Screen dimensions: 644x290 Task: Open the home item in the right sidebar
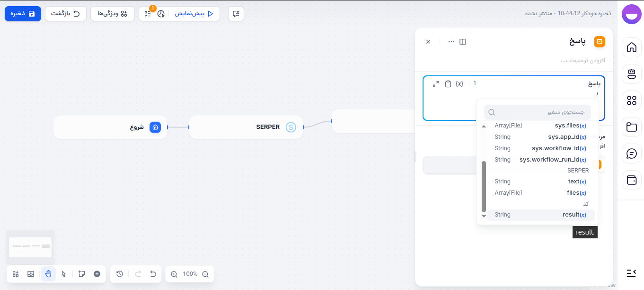pyautogui.click(x=632, y=47)
